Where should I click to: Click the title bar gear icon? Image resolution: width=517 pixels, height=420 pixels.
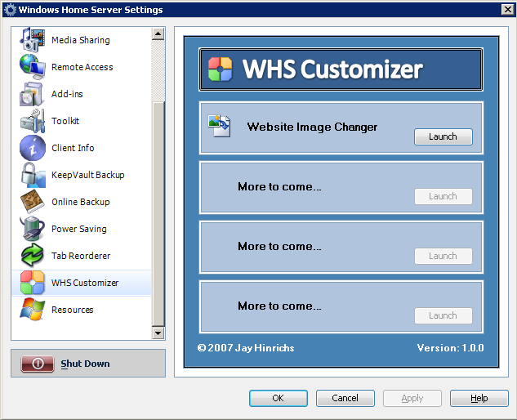(10, 10)
